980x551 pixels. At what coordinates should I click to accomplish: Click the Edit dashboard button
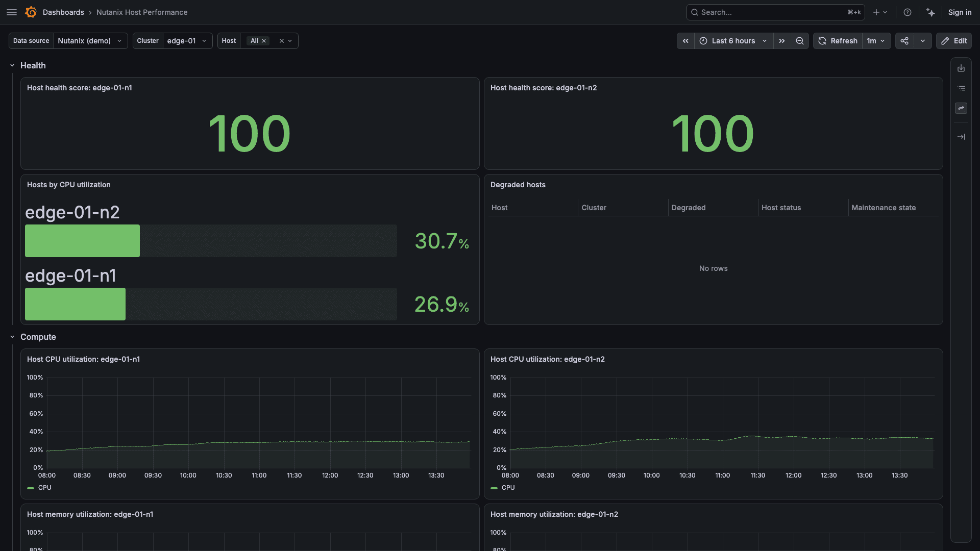tap(953, 41)
